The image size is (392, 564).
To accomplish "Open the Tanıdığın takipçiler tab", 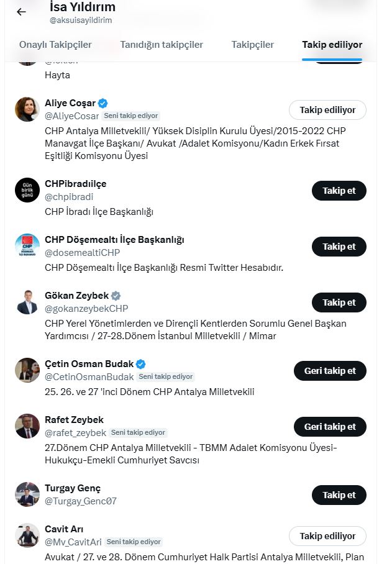I will (x=162, y=45).
